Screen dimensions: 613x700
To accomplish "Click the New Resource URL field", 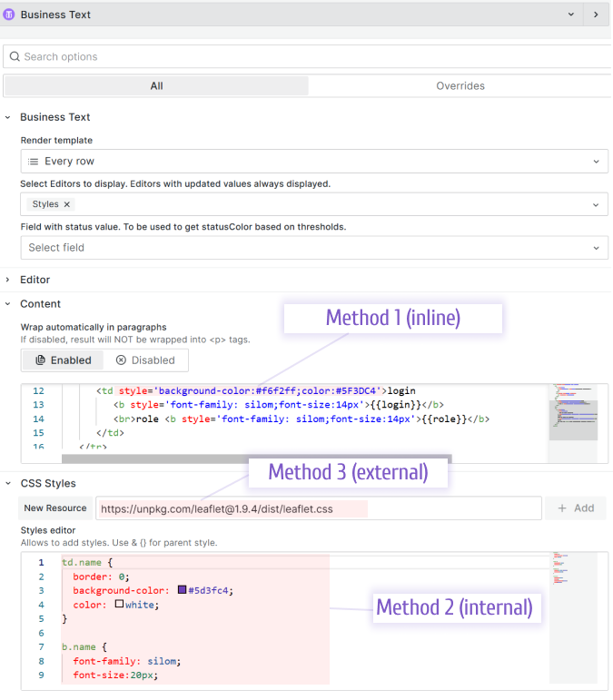I will (318, 508).
